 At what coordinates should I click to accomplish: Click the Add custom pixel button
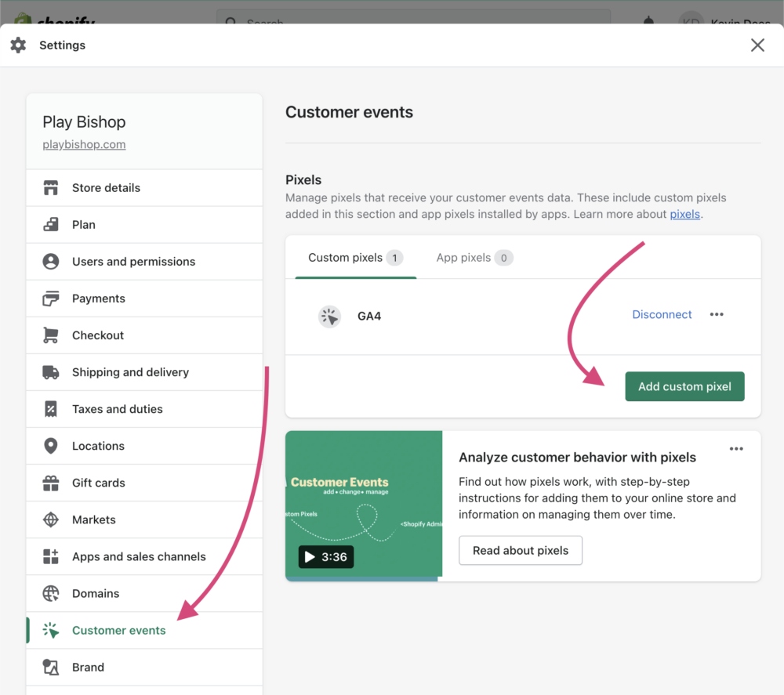[x=684, y=386]
